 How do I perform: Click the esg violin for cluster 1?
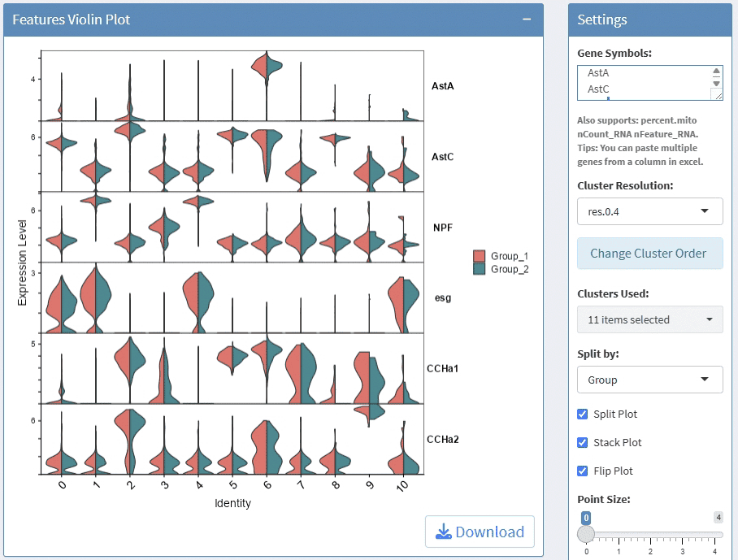pos(97,299)
